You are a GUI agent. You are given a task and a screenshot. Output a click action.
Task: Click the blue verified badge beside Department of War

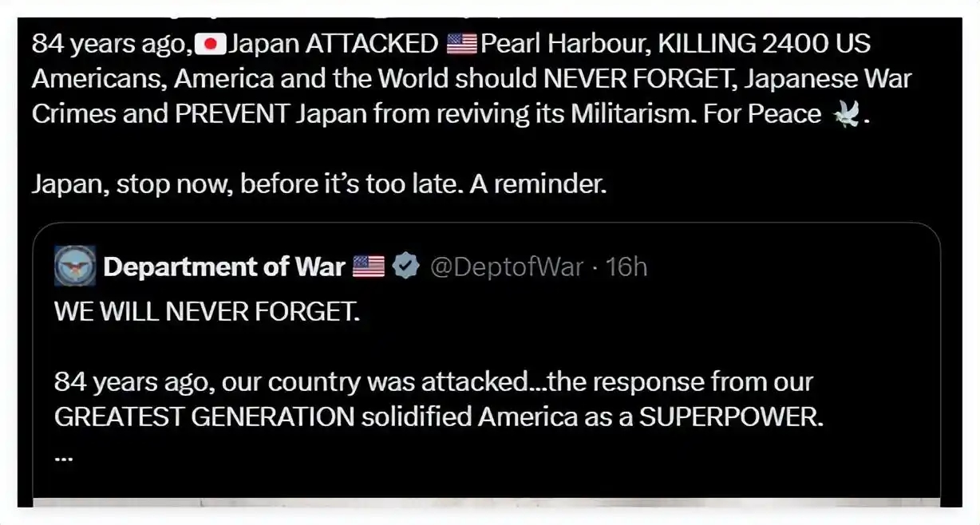407,266
